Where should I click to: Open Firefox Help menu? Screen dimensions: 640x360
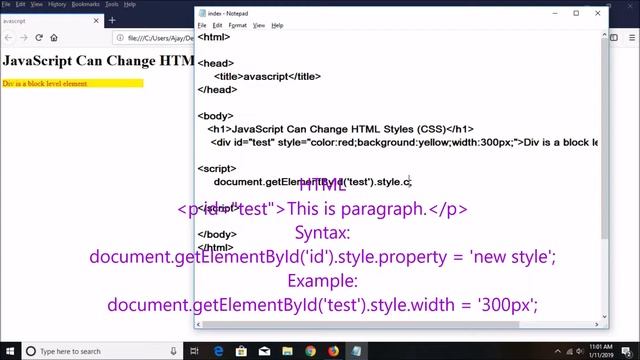point(129,4)
